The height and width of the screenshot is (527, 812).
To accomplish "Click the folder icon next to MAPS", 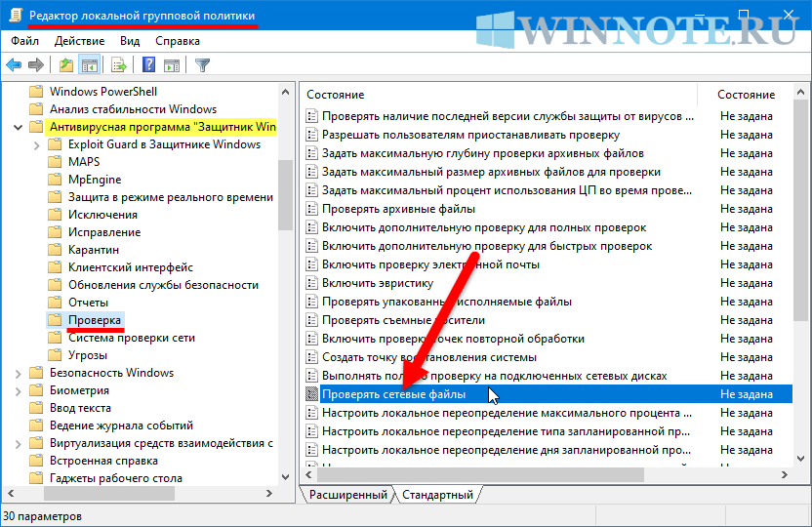I will [x=55, y=162].
